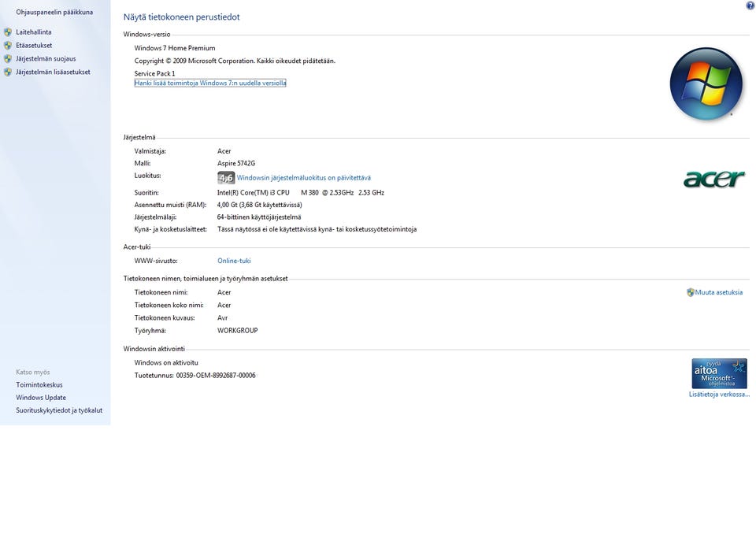This screenshot has height=556, width=756.
Task: Click the shield icon beside Järjestelmän lisäasetukset
Action: pos(8,72)
